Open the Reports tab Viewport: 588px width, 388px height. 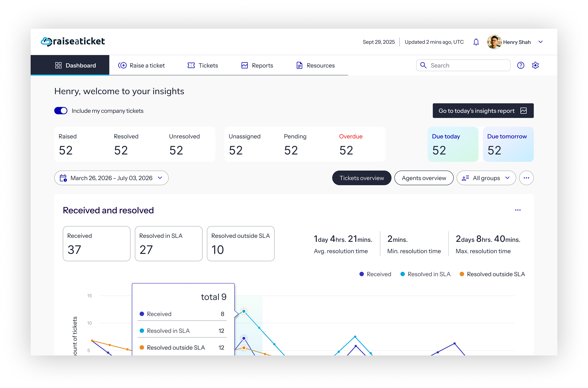[x=257, y=65]
